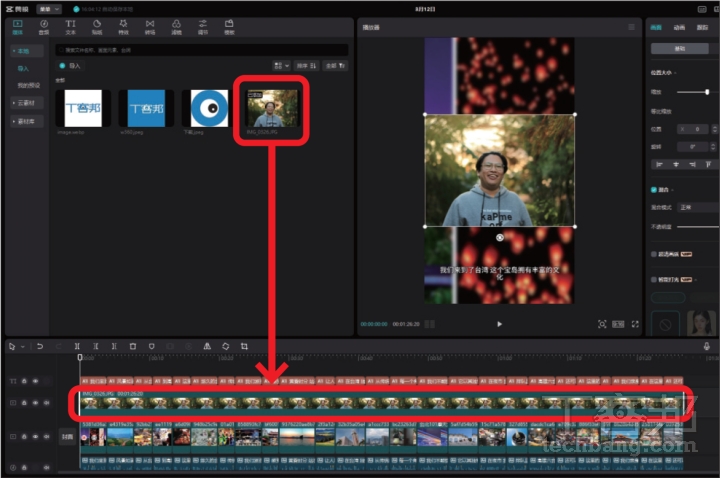Open the Text (文本) panel
Image resolution: width=720 pixels, height=478 pixels.
(x=70, y=27)
